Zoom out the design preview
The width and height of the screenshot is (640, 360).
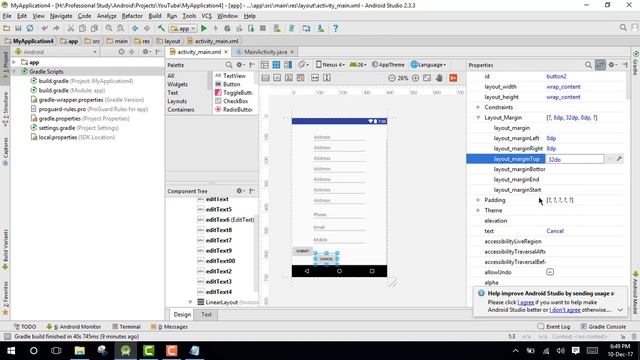click(x=392, y=78)
